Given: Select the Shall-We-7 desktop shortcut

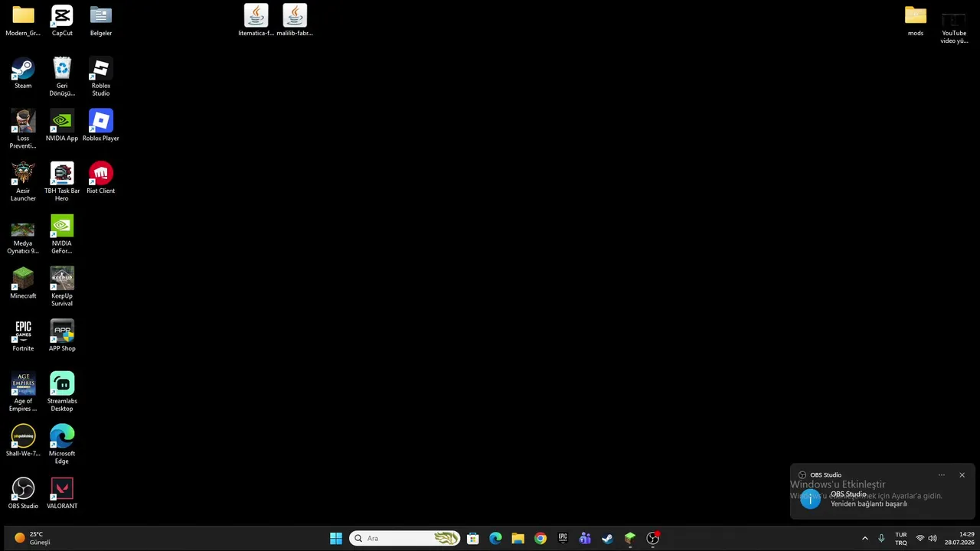Looking at the screenshot, I should [x=23, y=441].
